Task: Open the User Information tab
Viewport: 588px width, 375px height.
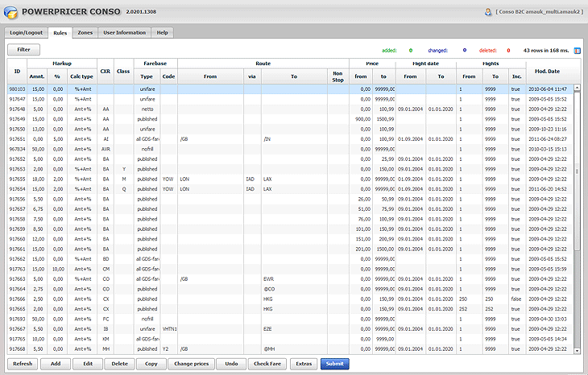Action: click(125, 33)
